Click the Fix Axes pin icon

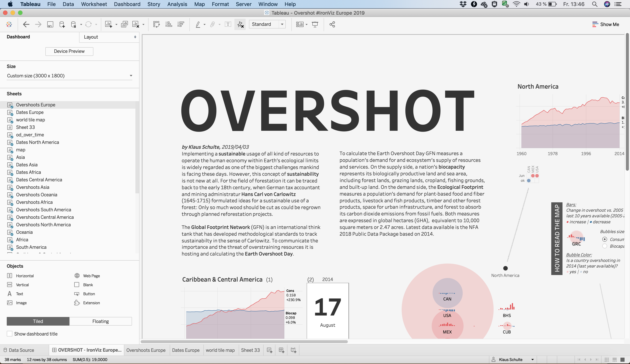240,24
